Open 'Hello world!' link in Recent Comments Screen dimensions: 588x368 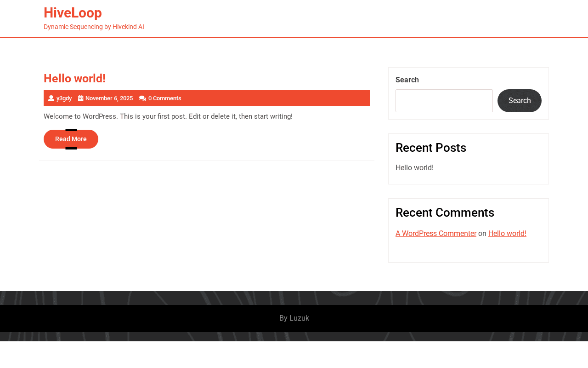click(x=507, y=234)
